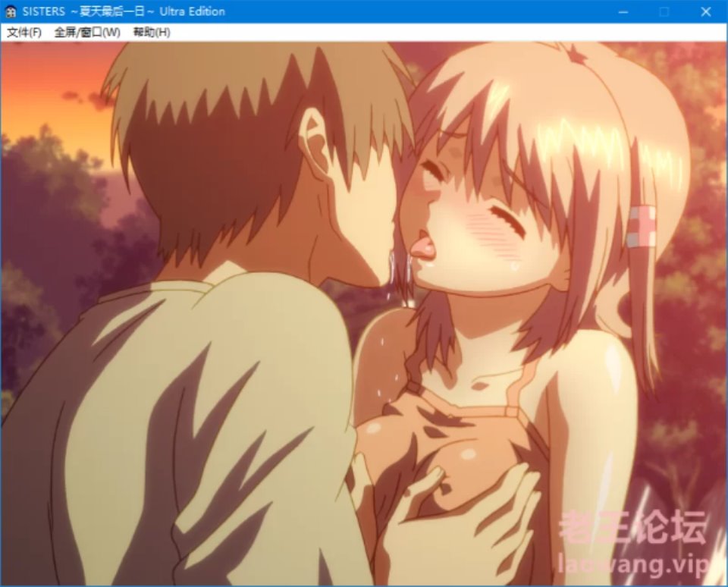This screenshot has height=587, width=728.
Task: Open the 文件(F) menu
Action: pyautogui.click(x=24, y=33)
